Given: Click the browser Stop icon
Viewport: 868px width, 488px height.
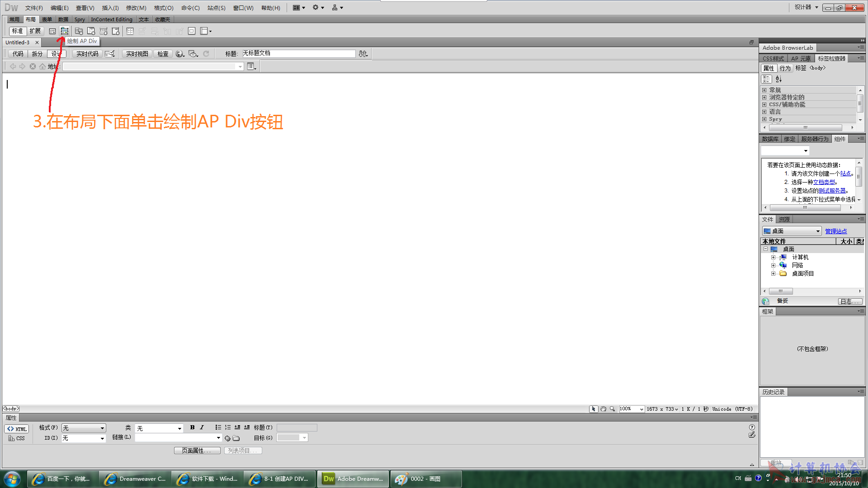Looking at the screenshot, I should [33, 66].
